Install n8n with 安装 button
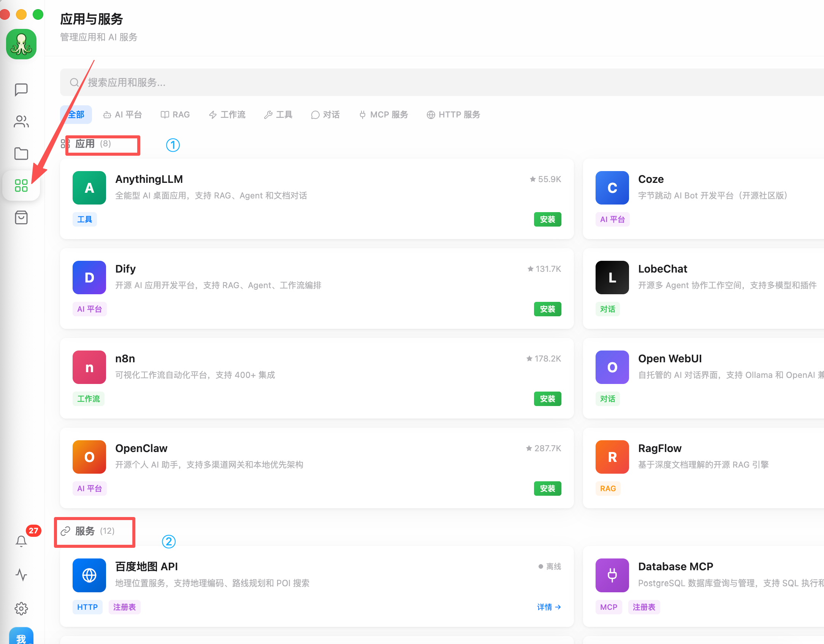Screen dimensions: 824x644 tap(547, 399)
